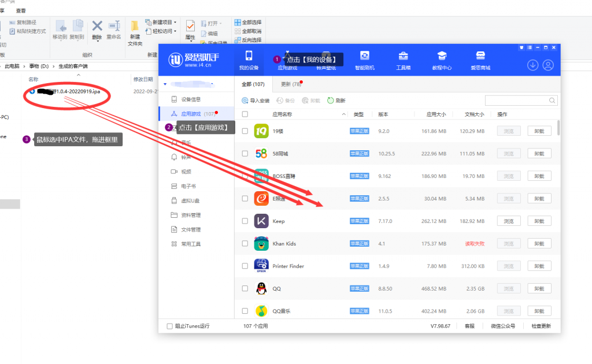Click the 删除 delete icon in Explorer ribbon
Viewport: 592px width, 364px height.
tap(97, 25)
